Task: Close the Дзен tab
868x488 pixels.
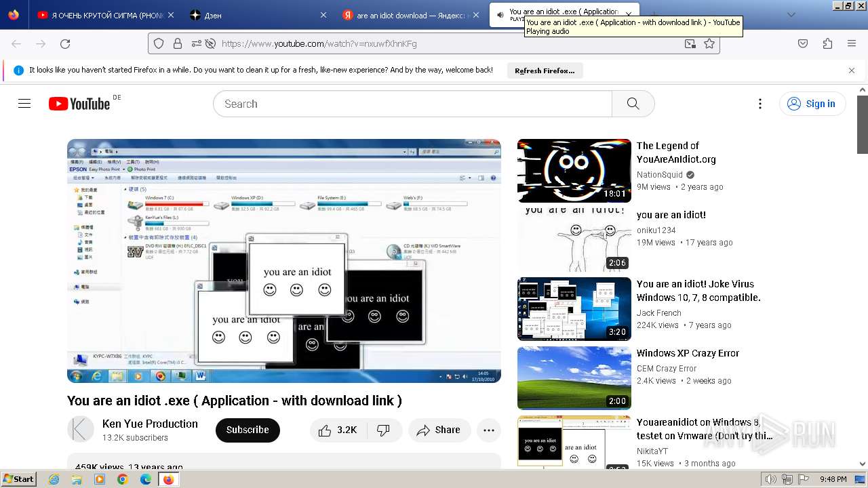Action: pos(323,15)
